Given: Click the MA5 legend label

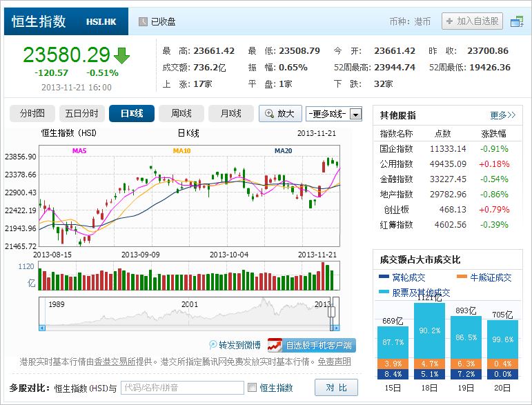Looking at the screenshot, I should [79, 150].
